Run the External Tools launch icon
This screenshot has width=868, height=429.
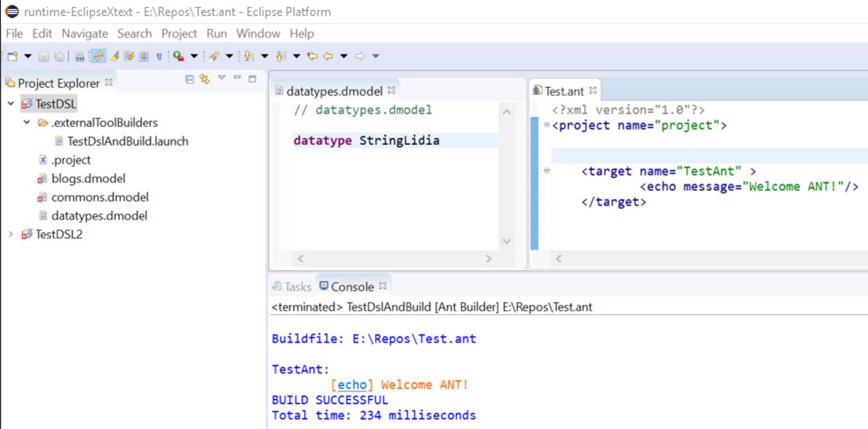pos(179,56)
